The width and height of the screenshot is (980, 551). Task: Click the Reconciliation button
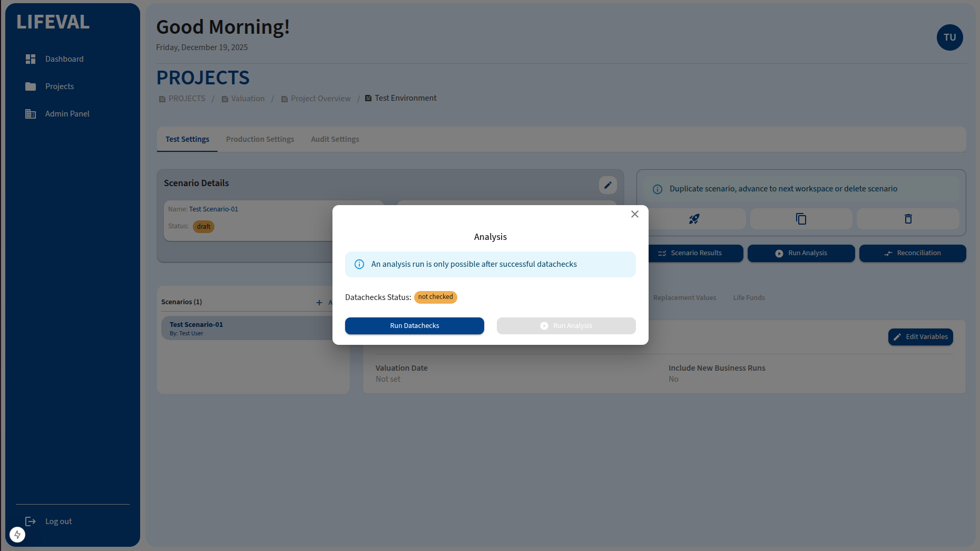912,253
